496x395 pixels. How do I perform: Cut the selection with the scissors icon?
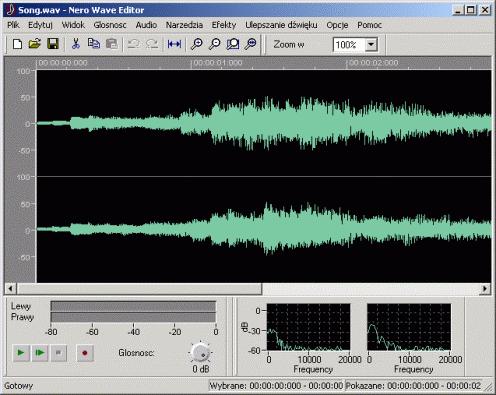coord(76,44)
